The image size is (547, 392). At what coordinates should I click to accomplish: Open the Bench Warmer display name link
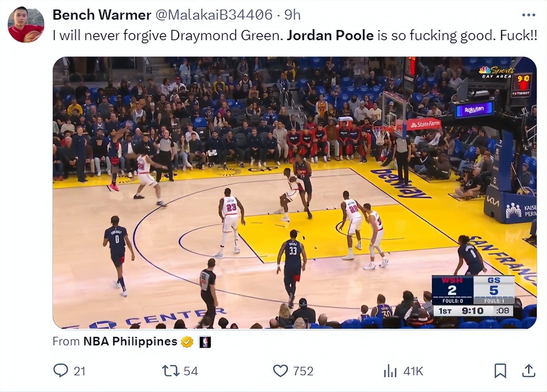pyautogui.click(x=102, y=15)
